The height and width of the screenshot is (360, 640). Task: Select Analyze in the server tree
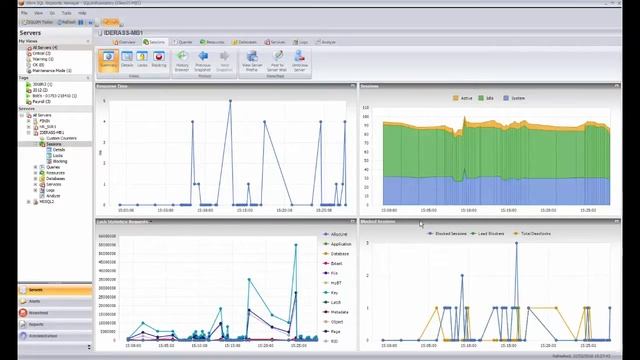click(53, 196)
